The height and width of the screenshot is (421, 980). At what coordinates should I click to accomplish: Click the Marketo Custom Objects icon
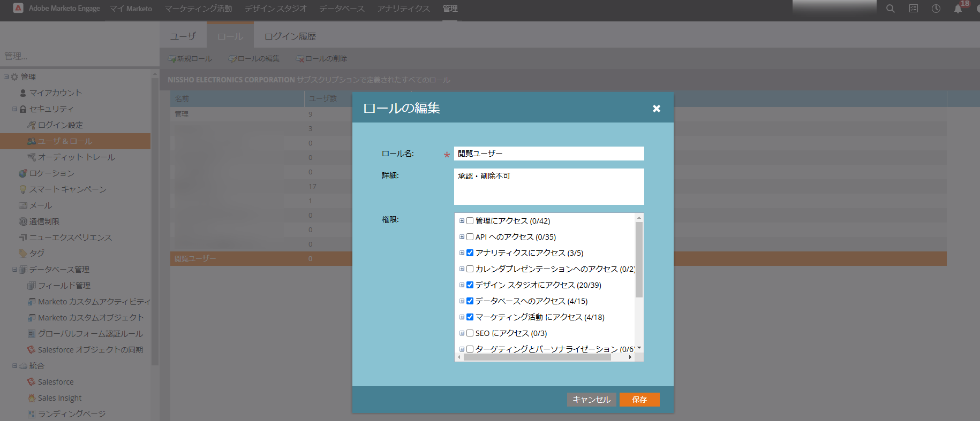coord(32,318)
